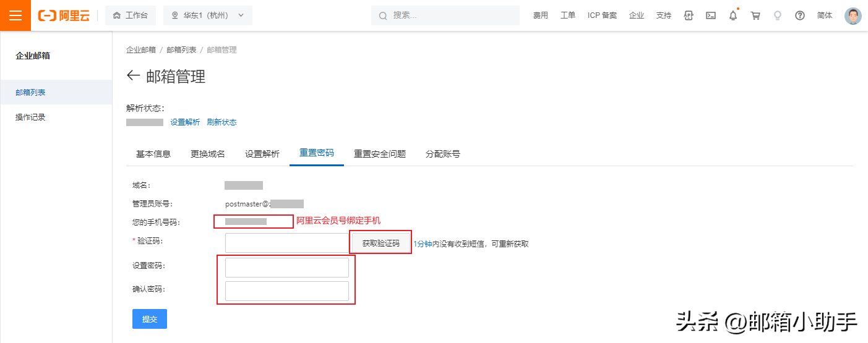
Task: Open the help question mark icon
Action: [x=800, y=15]
